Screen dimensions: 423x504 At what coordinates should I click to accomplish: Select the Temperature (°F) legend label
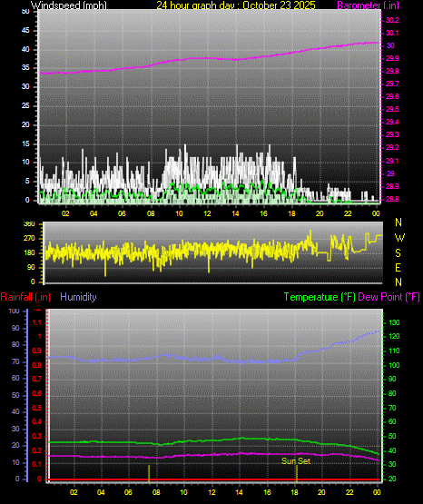coord(320,297)
